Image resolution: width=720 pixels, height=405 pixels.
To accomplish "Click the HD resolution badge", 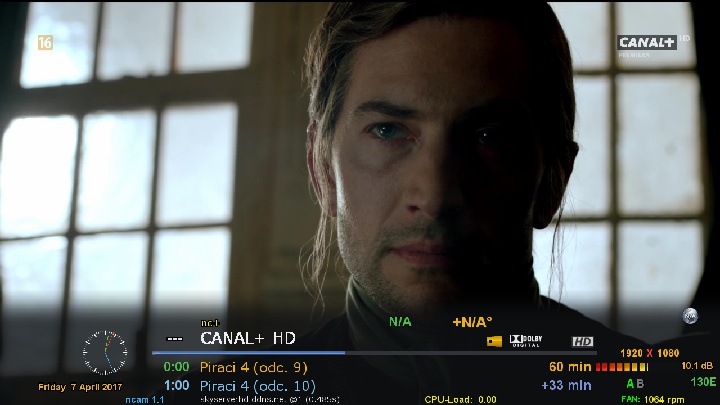I will [x=582, y=341].
